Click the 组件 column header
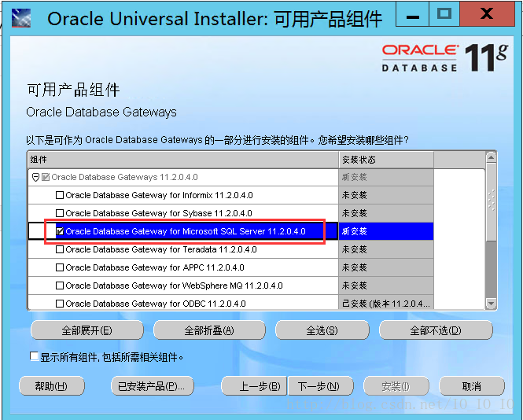The height and width of the screenshot is (420, 523). (183, 160)
